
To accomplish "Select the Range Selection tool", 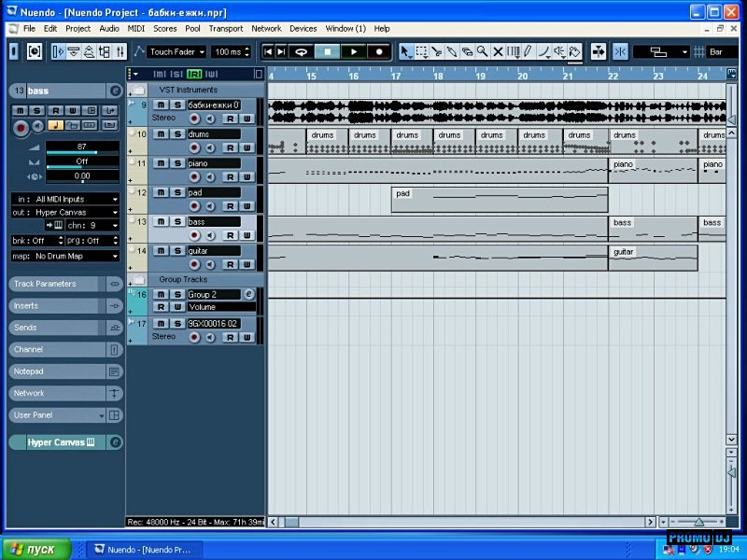I will coord(422,52).
